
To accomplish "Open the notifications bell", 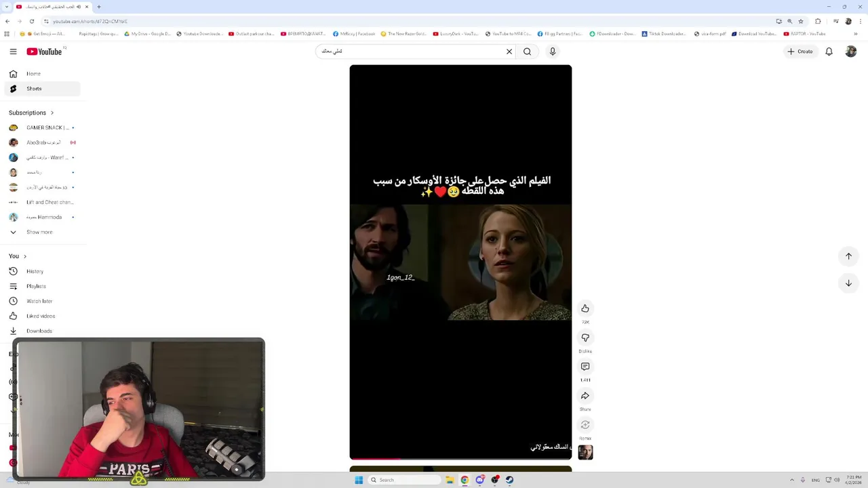I will pos(829,52).
